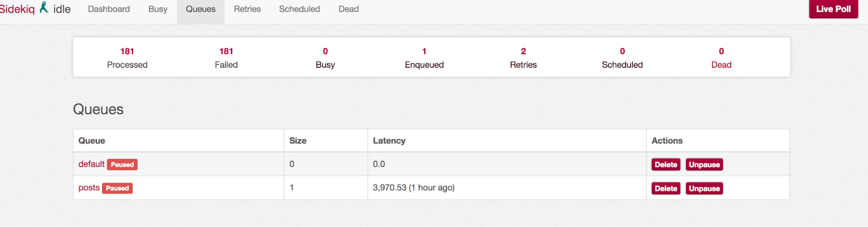
Task: Click the Failed stat label
Action: click(x=226, y=65)
